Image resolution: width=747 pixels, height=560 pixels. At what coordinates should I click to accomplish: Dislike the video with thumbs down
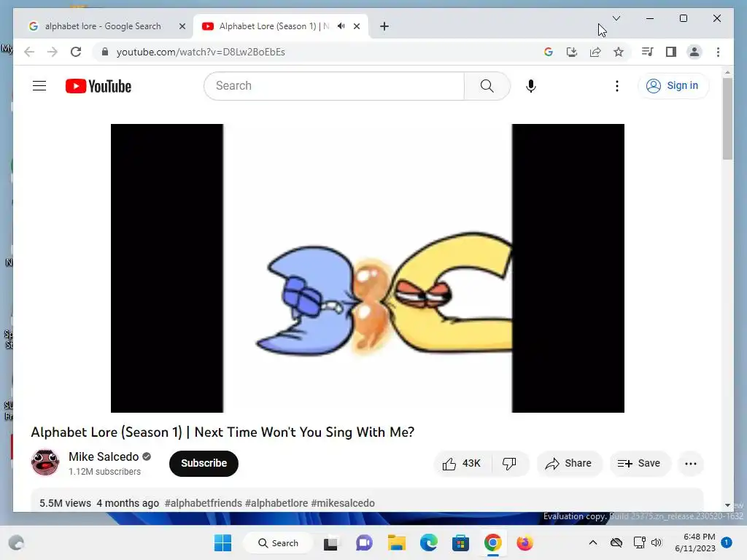click(x=510, y=463)
